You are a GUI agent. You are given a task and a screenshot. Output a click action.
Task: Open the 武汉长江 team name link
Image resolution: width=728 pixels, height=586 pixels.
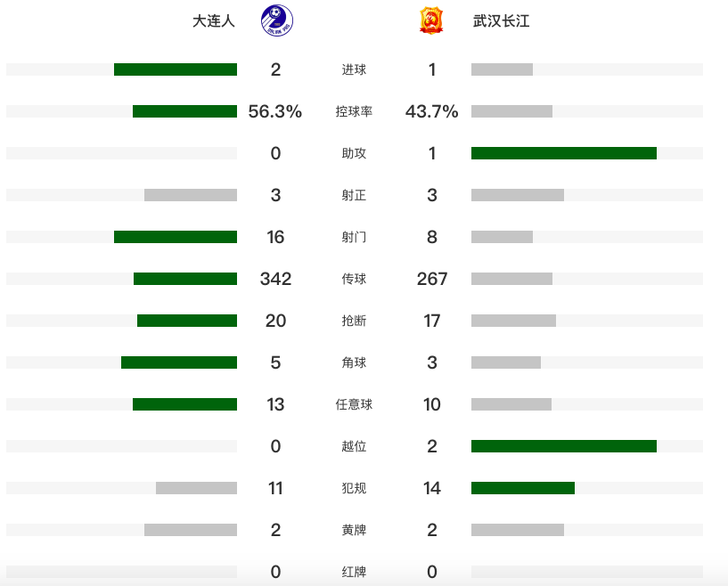click(501, 20)
